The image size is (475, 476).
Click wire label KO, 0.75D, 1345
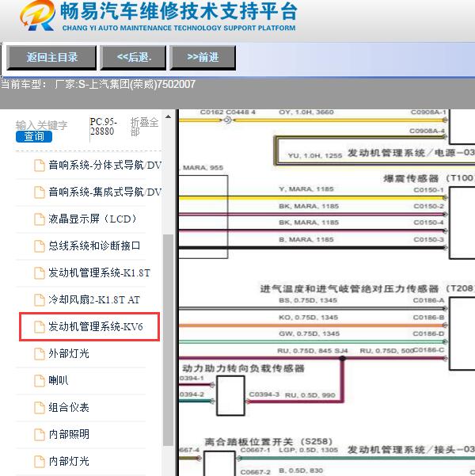coord(309,318)
